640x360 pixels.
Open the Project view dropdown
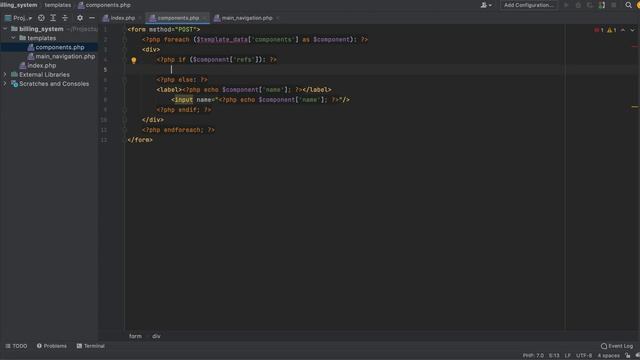[18, 18]
